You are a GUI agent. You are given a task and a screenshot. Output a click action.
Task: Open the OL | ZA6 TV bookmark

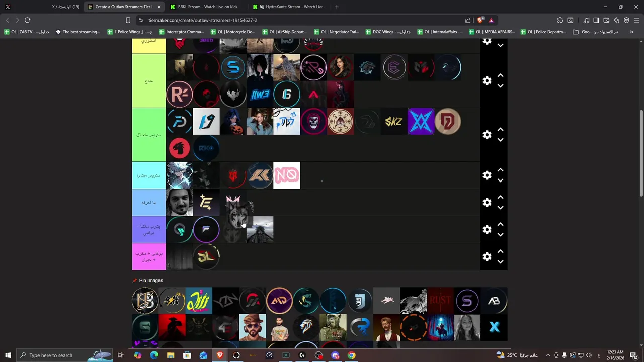pos(27,32)
